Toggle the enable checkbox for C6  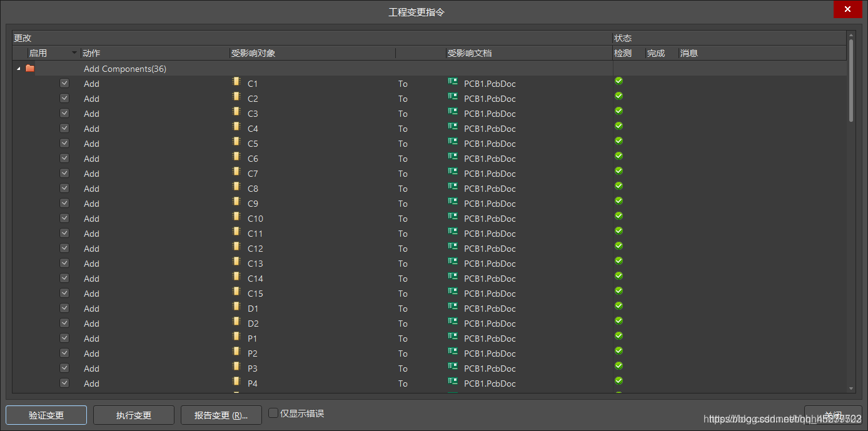(64, 158)
